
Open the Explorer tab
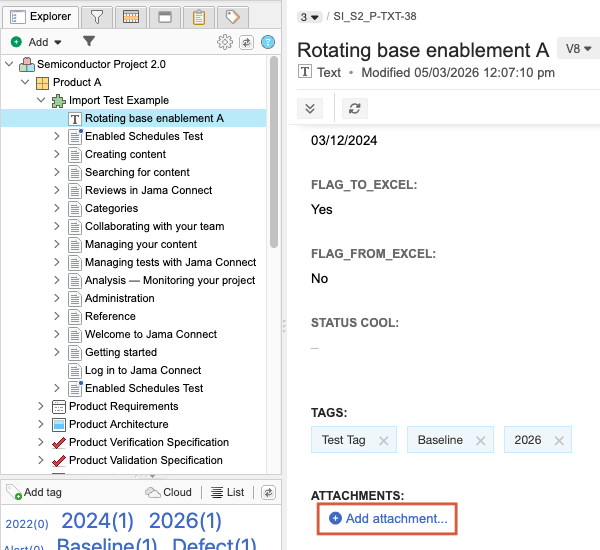click(x=41, y=17)
